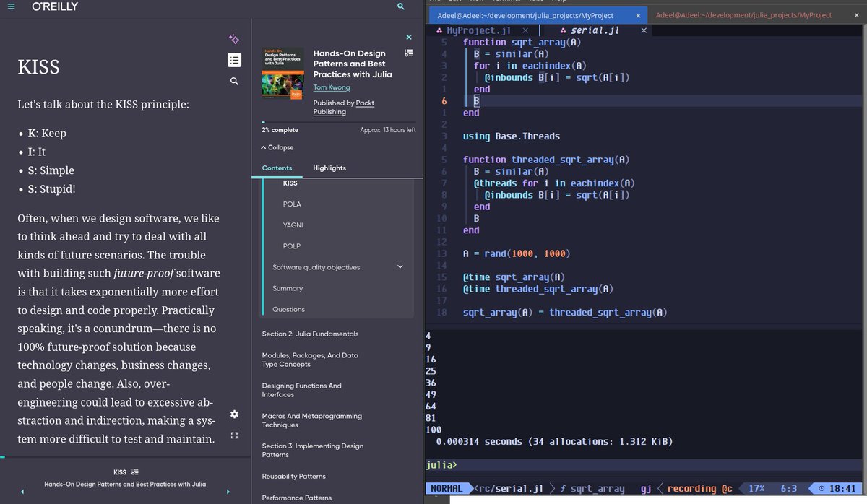The height and width of the screenshot is (504, 867).
Task: Click '@time threaded_sqrt_array(A)' code line
Action: [x=538, y=289]
